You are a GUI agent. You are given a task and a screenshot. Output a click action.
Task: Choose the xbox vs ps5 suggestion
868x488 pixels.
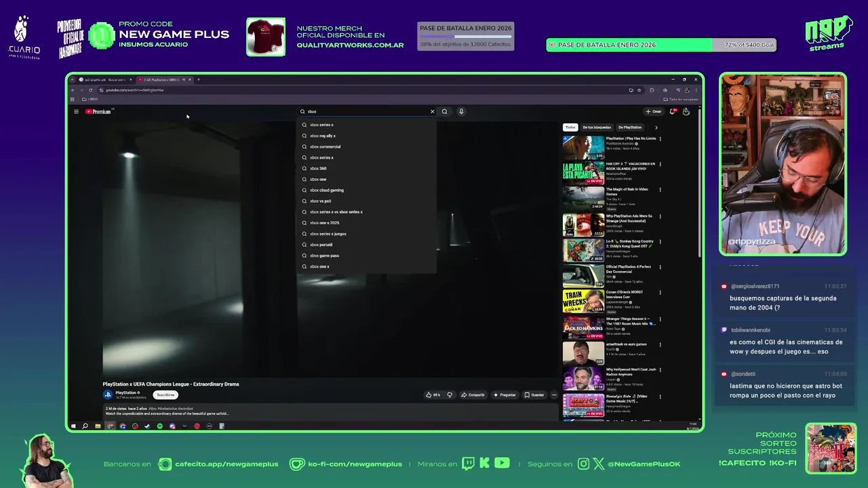tap(366, 201)
